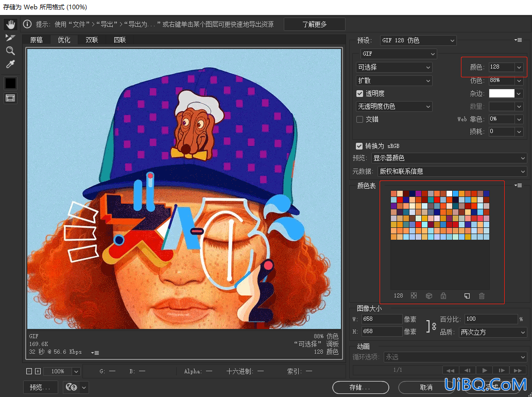Screen dimensions: 532x397
Task: Click the 169.6K file size text
Action: pyautogui.click(x=38, y=344)
